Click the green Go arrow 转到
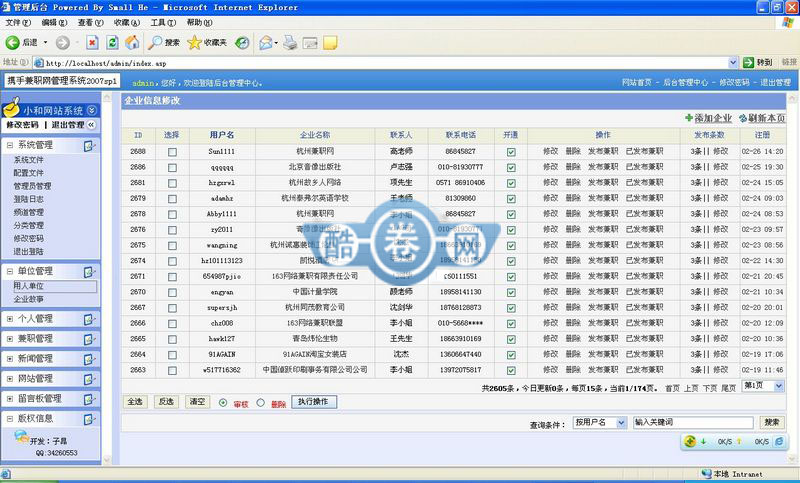The width and height of the screenshot is (800, 483). pos(748,62)
